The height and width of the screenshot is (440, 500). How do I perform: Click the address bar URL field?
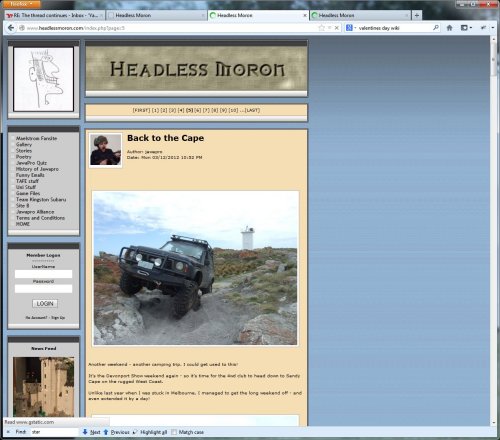pyautogui.click(x=167, y=28)
